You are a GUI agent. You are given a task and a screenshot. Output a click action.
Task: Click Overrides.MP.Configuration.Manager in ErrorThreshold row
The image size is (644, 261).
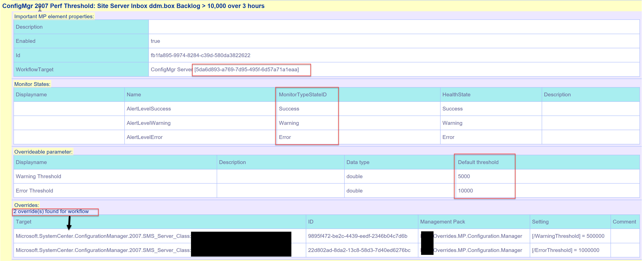pos(478,250)
